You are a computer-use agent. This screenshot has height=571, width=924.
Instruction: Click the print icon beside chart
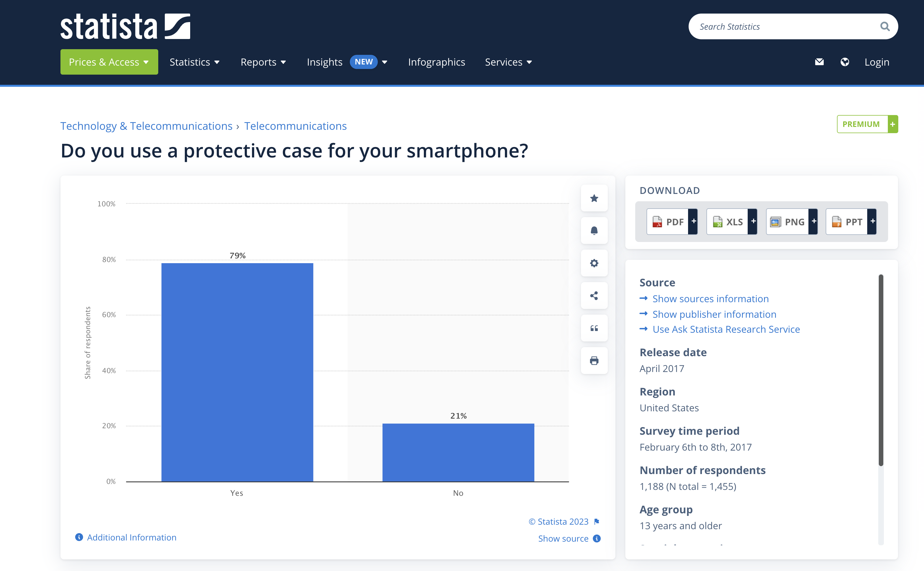[594, 361]
